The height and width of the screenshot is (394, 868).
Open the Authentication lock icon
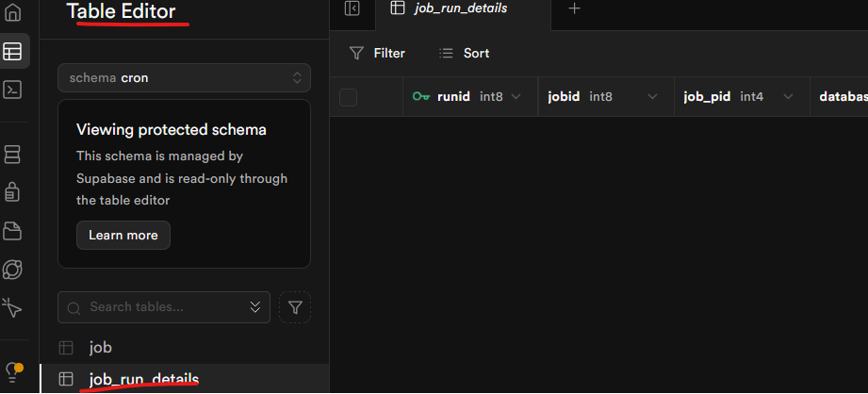[13, 191]
